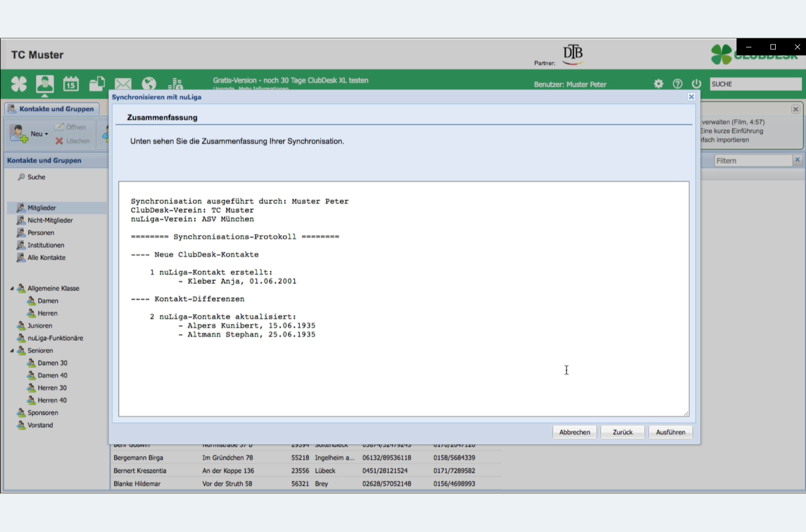Open the files and documents icon
The height and width of the screenshot is (532, 806).
(97, 84)
